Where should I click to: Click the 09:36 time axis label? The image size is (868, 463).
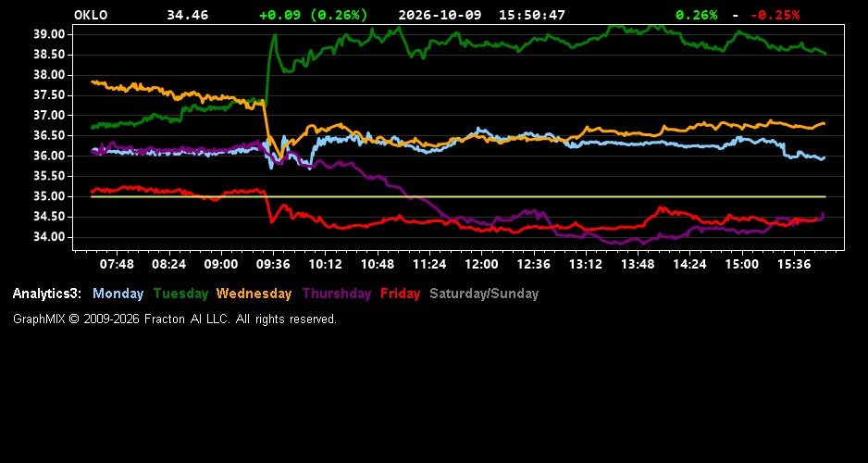pos(273,265)
